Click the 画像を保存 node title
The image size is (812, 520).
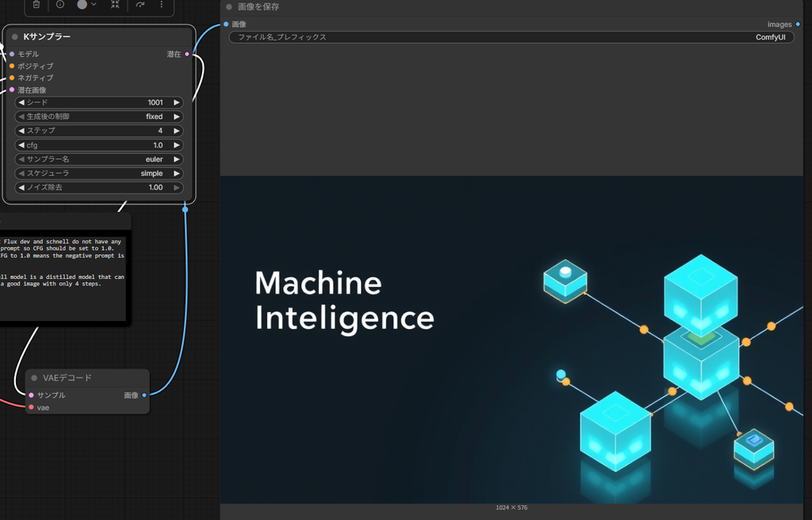259,6
